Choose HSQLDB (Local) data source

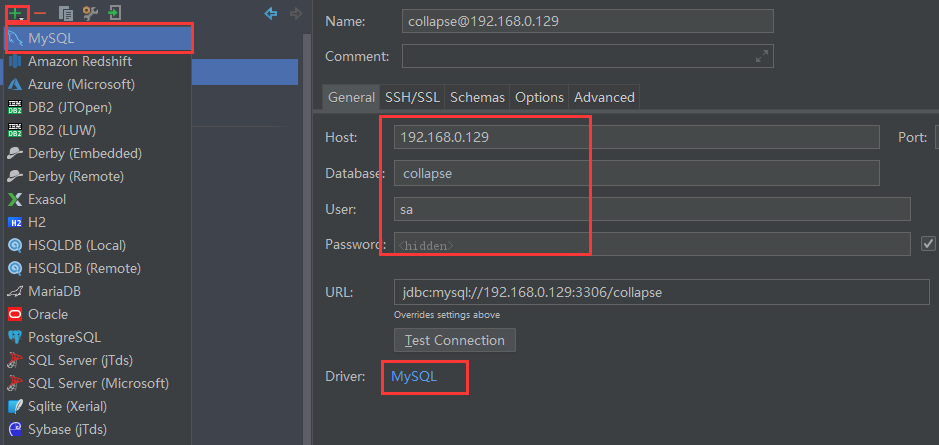[98, 245]
